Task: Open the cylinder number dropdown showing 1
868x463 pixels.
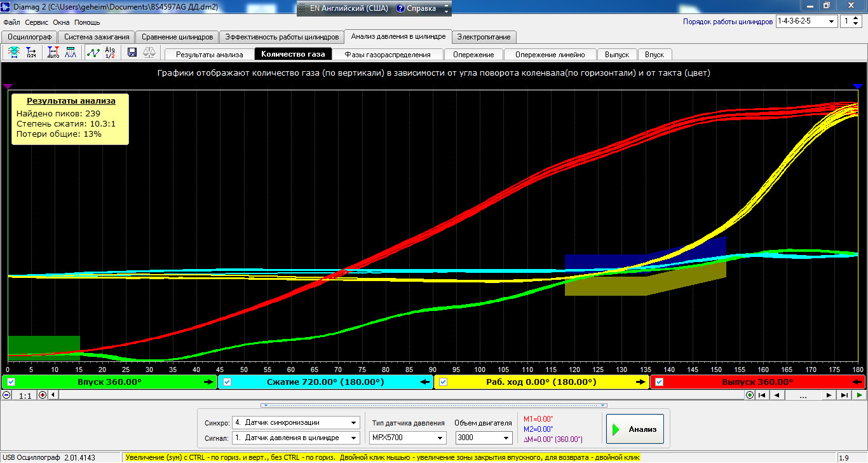Action: (x=851, y=21)
